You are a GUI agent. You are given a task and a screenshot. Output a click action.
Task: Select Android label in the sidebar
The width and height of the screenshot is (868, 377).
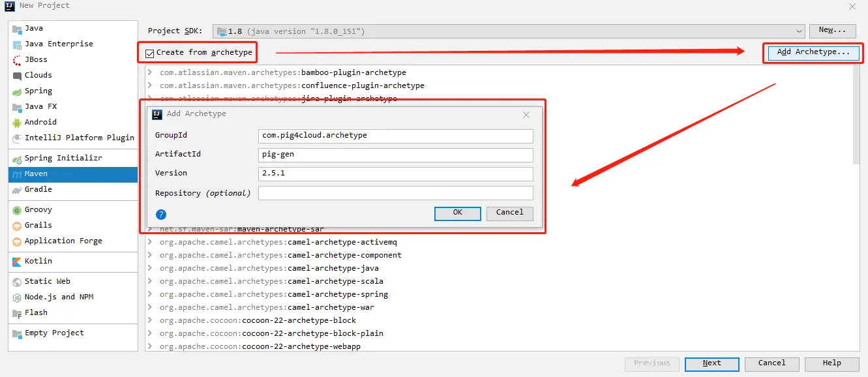(x=40, y=123)
